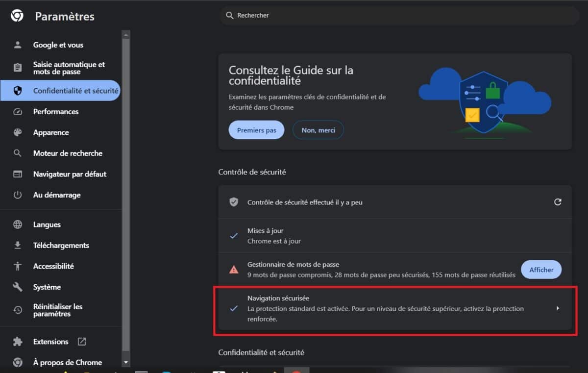Open Téléchargements settings
The image size is (588, 373).
61,245
